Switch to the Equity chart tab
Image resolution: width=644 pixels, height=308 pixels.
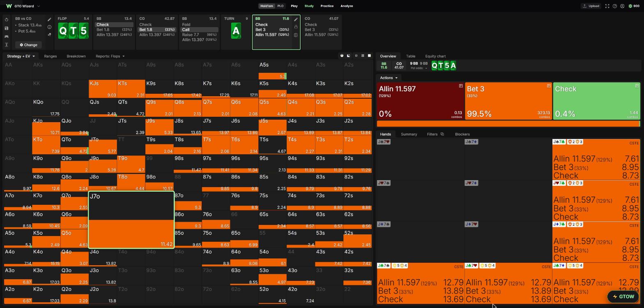pyautogui.click(x=435, y=56)
